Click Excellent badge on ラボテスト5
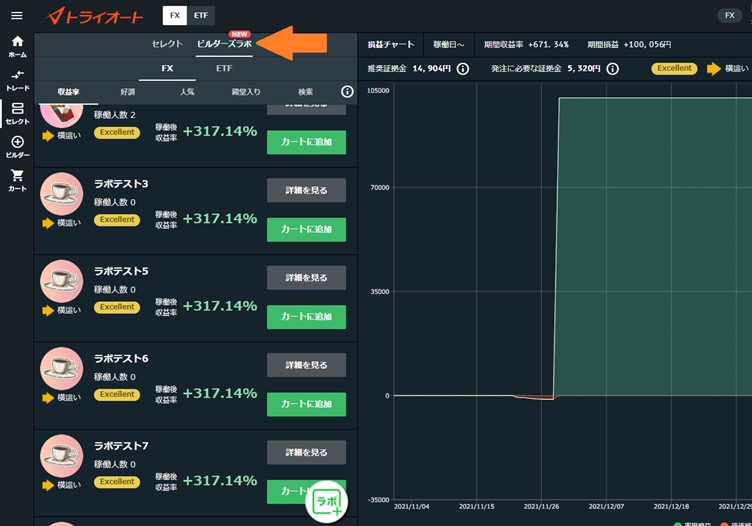 (x=117, y=307)
